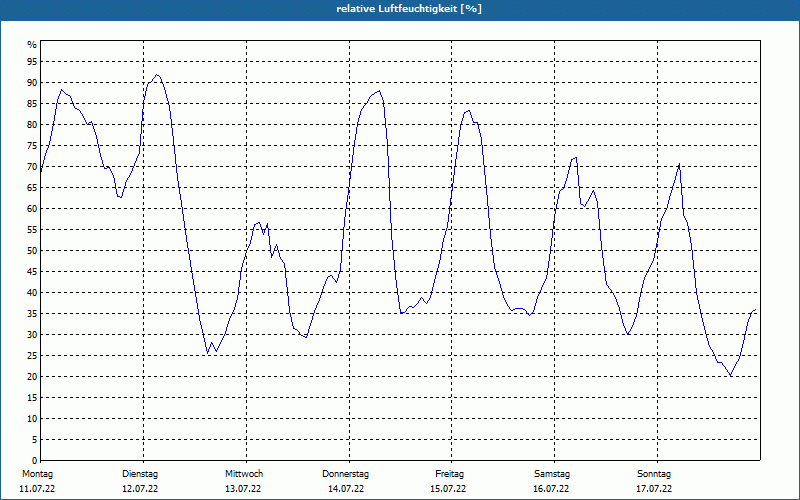Click the '15' y-axis value
Screen dimensions: 800x500
point(32,398)
